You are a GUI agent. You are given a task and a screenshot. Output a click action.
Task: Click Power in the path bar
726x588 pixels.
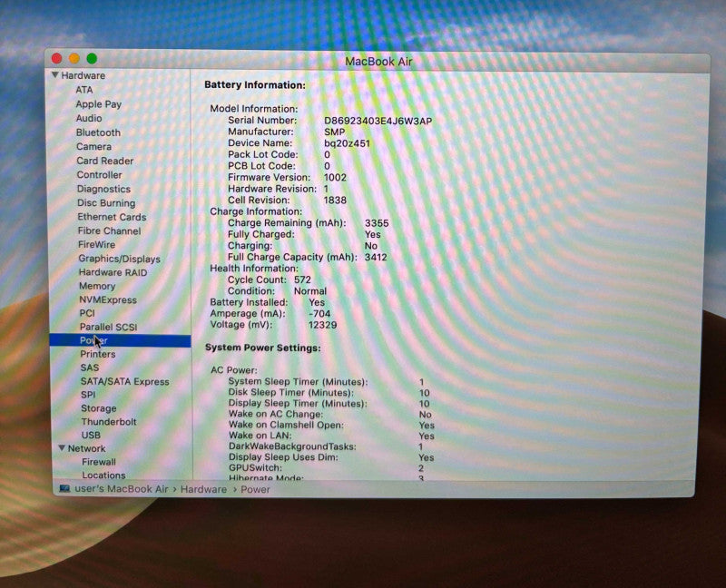pos(255,489)
